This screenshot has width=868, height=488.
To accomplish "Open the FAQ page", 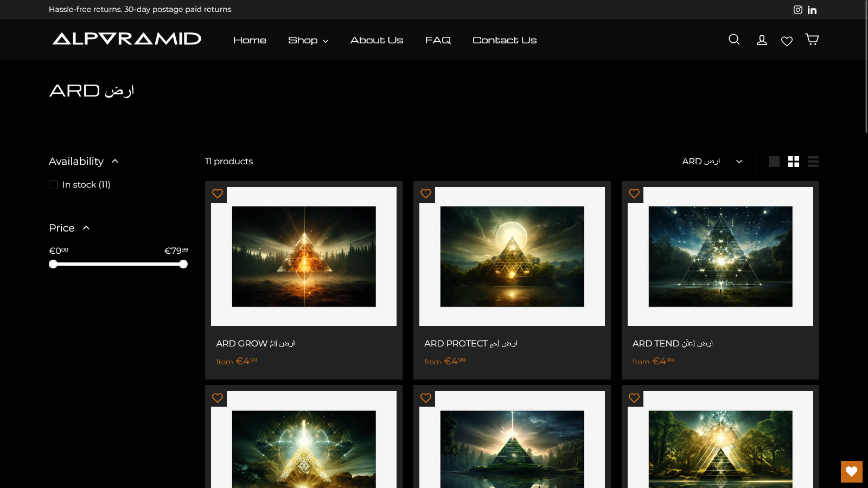I will (x=438, y=40).
